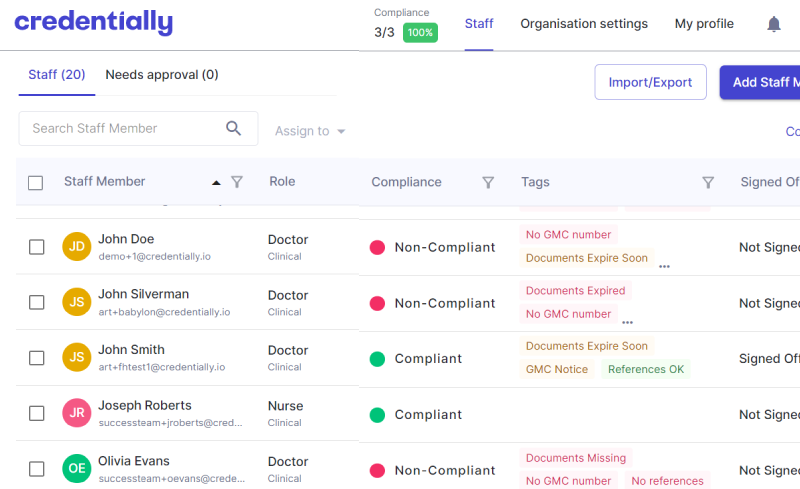800x489 pixels.
Task: Click the Documents Expired tag
Action: (576, 290)
